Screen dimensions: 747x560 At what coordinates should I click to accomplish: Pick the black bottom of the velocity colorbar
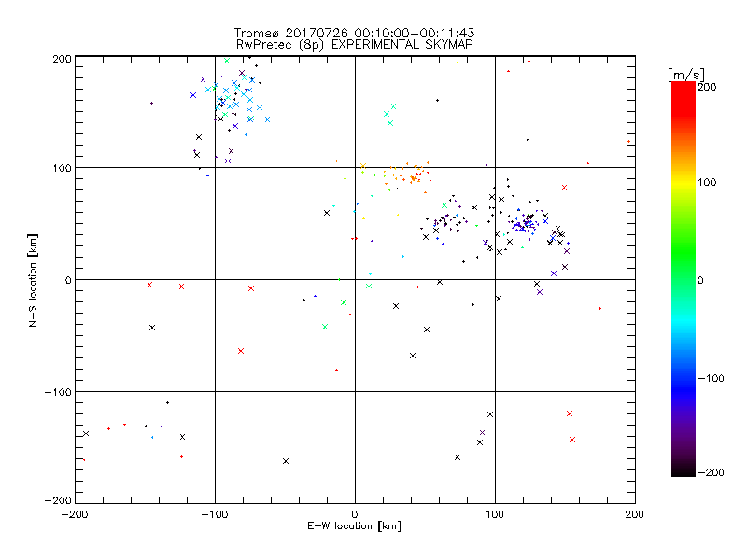[x=684, y=469]
